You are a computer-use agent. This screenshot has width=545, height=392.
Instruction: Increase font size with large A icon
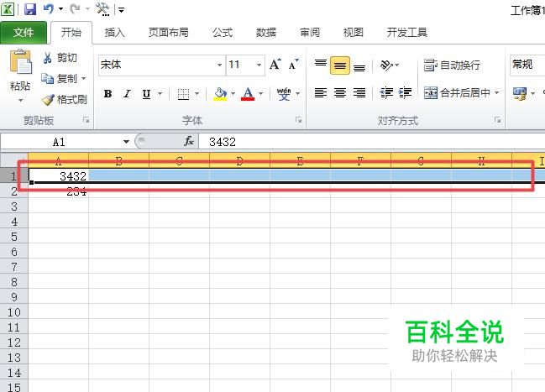[275, 65]
